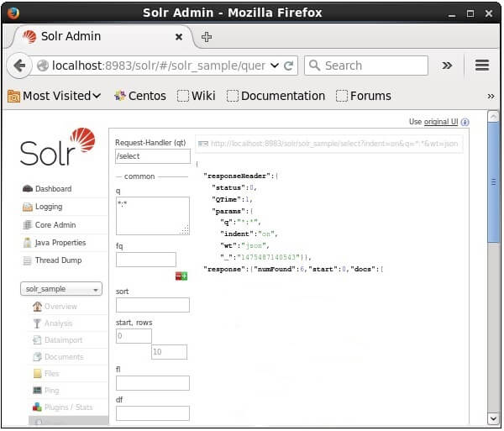Click the fq filter query field
Viewport: 504px width, 431px height.
[146, 260]
